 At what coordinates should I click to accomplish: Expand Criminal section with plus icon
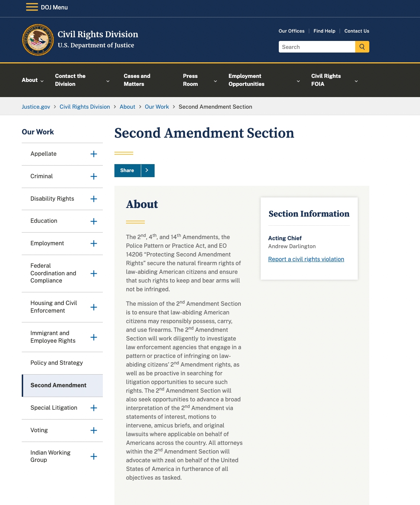point(94,176)
